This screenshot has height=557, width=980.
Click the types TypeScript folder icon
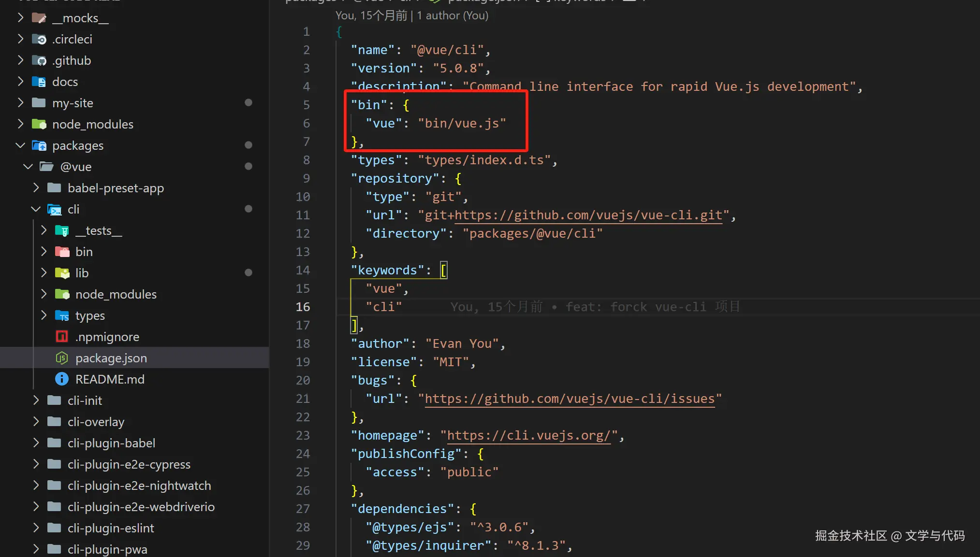click(62, 315)
